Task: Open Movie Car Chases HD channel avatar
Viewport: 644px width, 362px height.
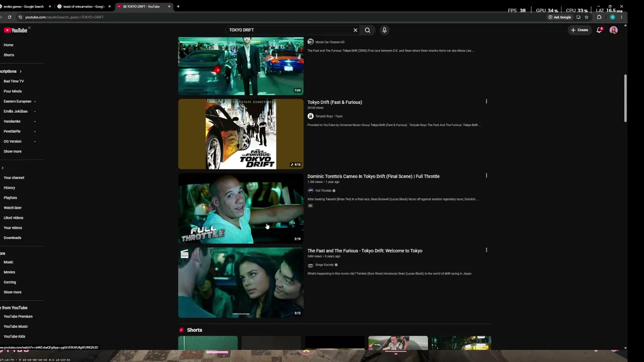Action: pyautogui.click(x=310, y=42)
